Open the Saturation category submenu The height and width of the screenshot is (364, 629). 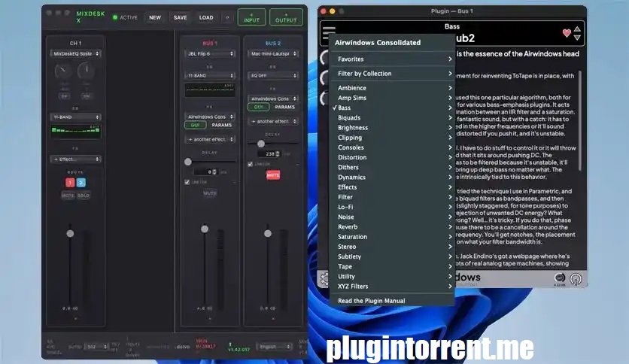coord(392,237)
